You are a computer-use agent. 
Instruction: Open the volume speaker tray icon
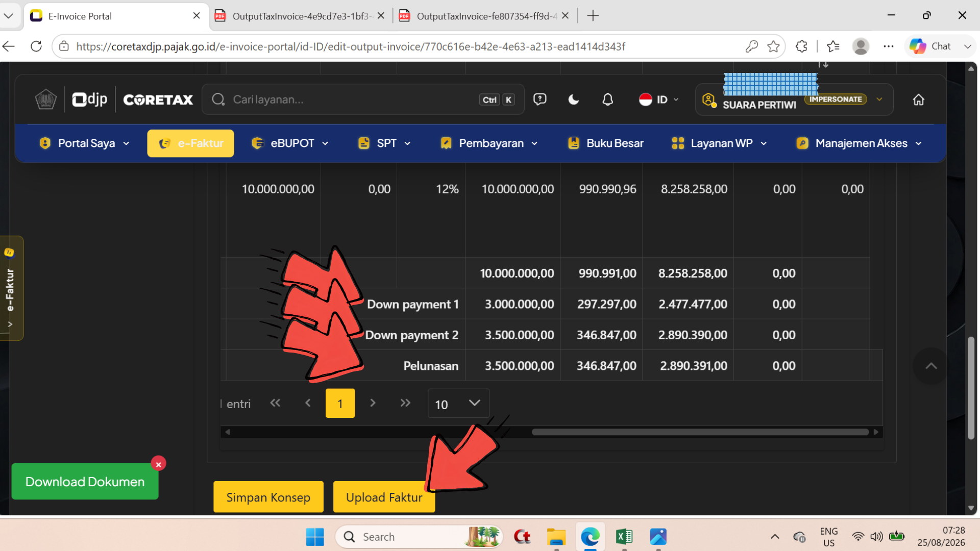click(x=876, y=537)
